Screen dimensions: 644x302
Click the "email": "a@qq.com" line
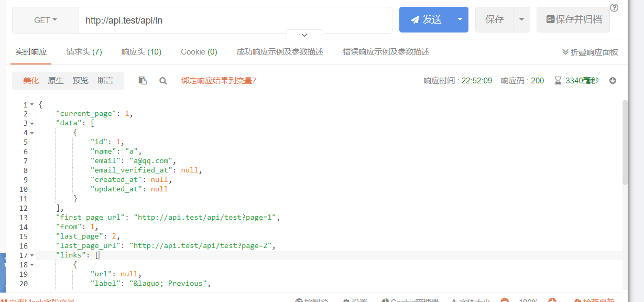pos(133,161)
